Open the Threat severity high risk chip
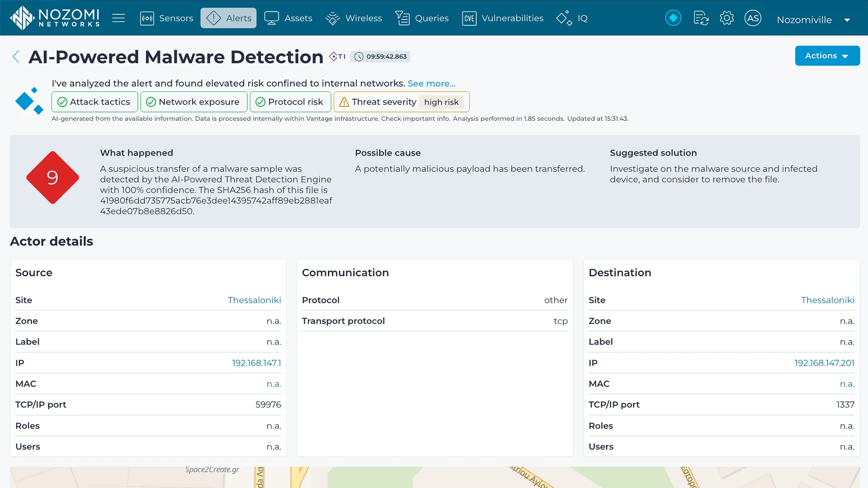 click(x=401, y=102)
